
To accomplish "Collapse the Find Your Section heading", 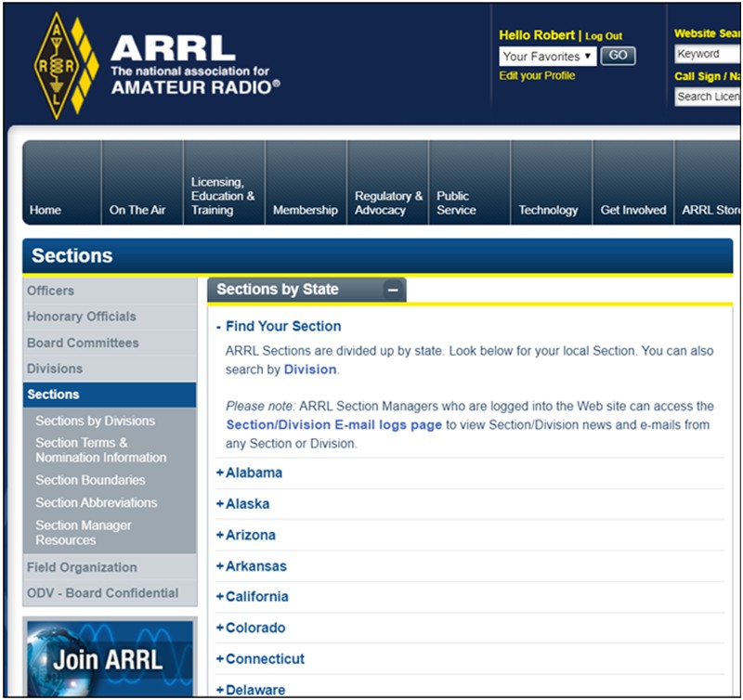I will point(282,326).
